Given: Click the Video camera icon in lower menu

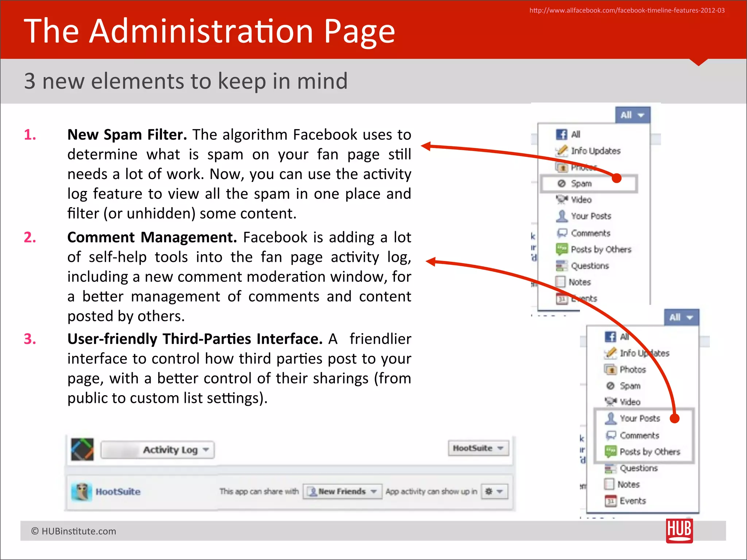Looking at the screenshot, I should pos(611,402).
